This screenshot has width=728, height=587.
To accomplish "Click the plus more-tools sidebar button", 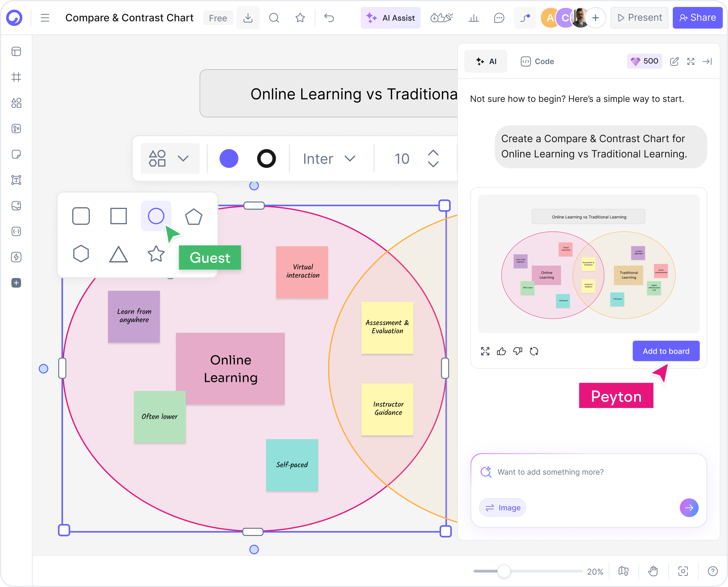I will point(16,283).
